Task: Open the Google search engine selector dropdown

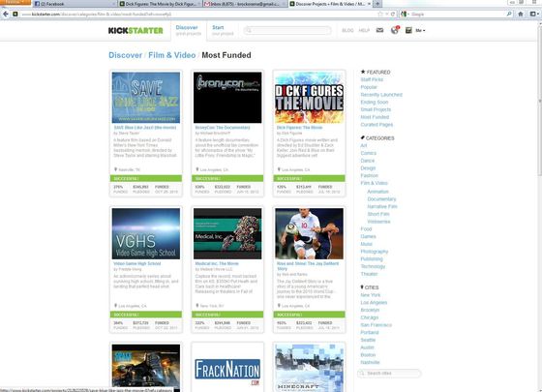Action: (405, 15)
